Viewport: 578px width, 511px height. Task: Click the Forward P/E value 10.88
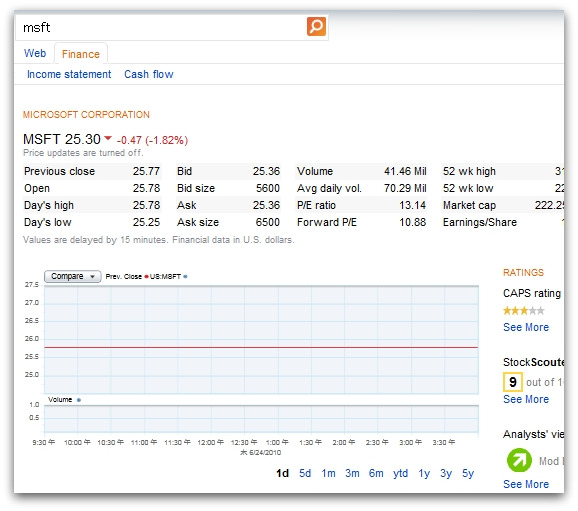pos(412,222)
